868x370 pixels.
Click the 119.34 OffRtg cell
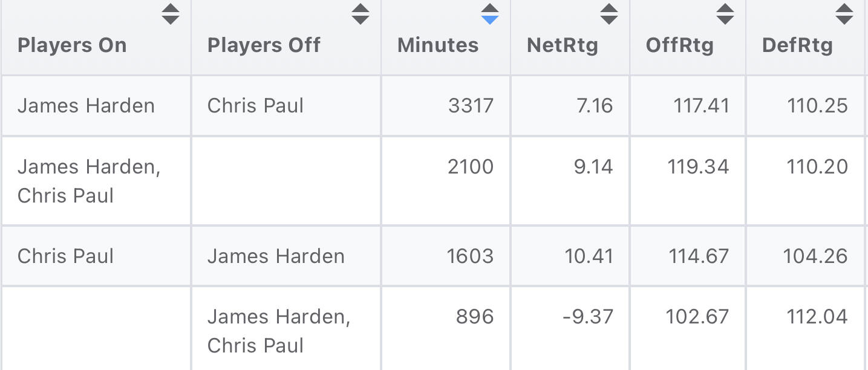tap(698, 167)
